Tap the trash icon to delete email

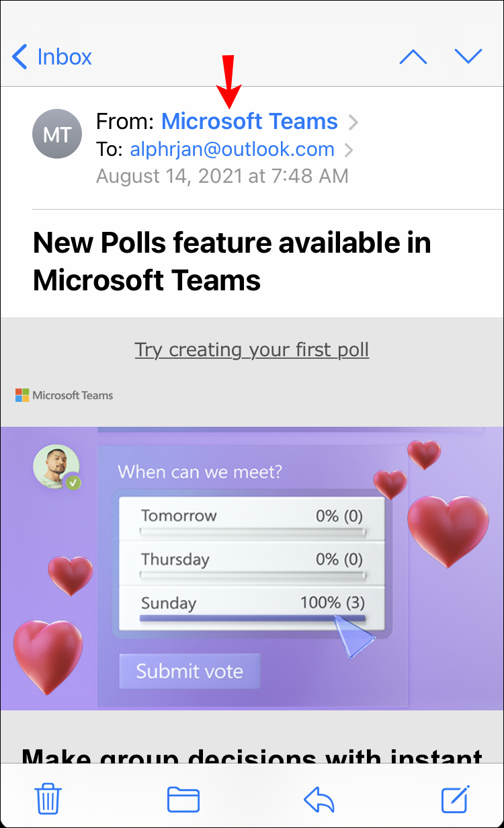48,799
